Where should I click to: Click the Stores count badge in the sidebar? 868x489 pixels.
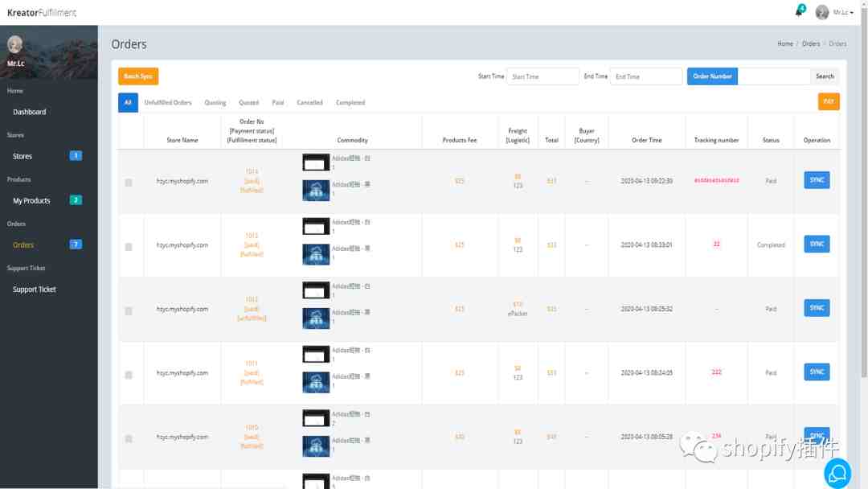click(76, 156)
